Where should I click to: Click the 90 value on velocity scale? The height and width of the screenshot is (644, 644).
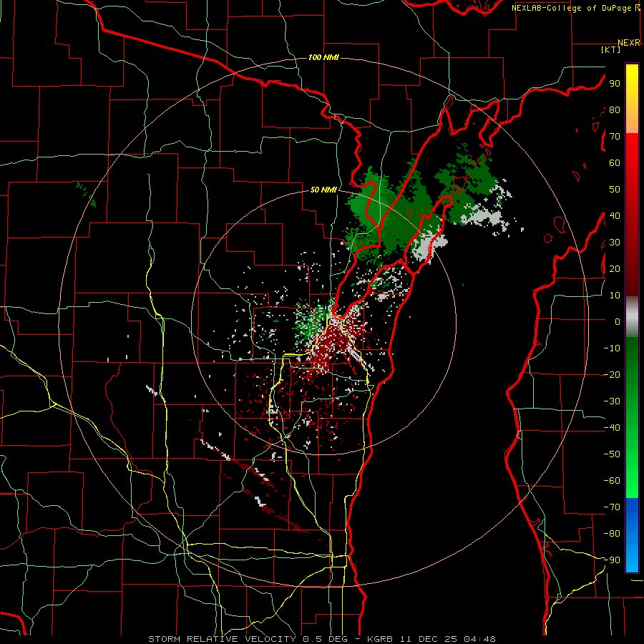[615, 84]
